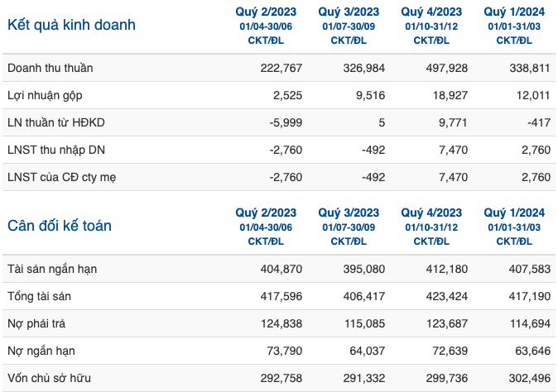The width and height of the screenshot is (558, 392).
Task: Open Quý 1/2024 header in balance sheet
Action: (514, 213)
